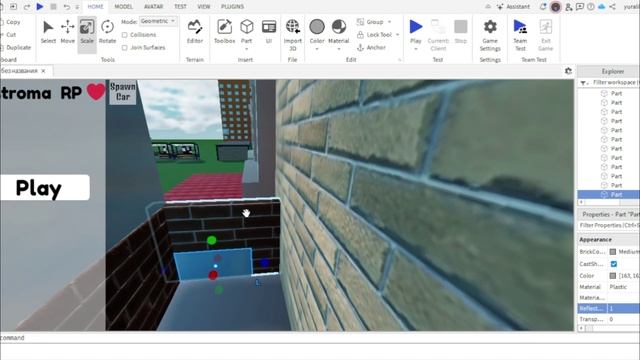Viewport: 640px width, 360px height.
Task: Open the help question icon
Action: point(591,7)
